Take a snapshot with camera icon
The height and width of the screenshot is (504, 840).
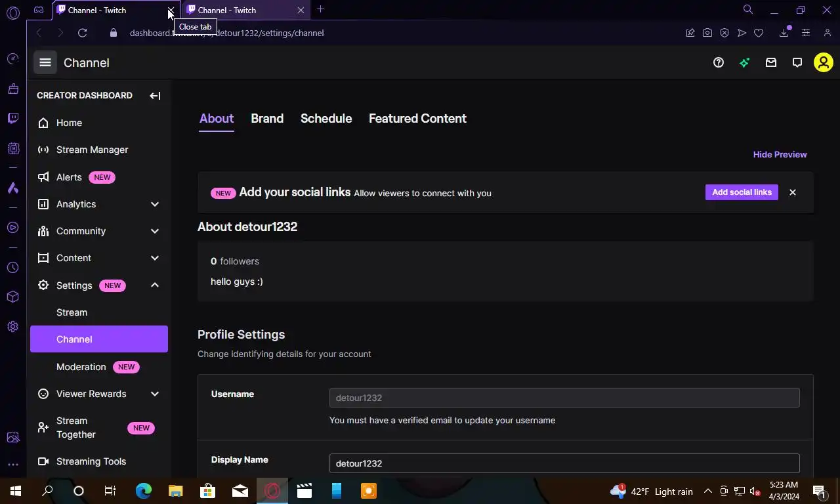[707, 33]
